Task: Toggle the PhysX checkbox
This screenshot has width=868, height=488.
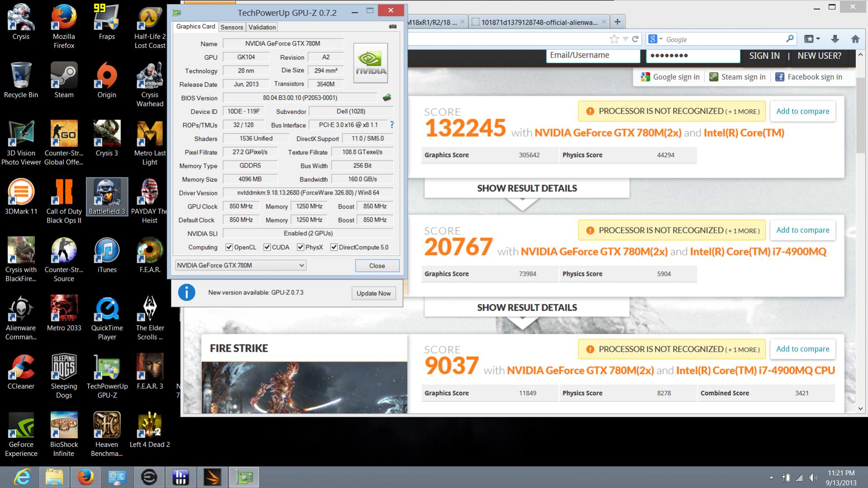Action: (300, 247)
